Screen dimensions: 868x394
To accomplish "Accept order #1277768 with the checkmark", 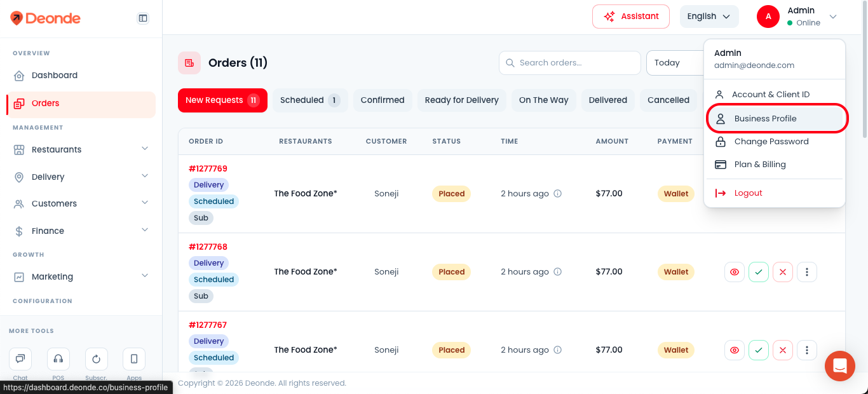I will pos(759,272).
